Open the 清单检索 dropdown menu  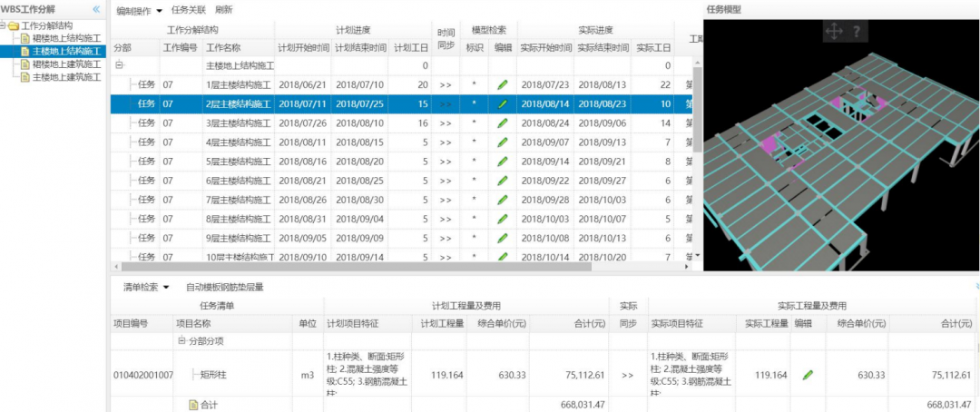[x=147, y=287]
